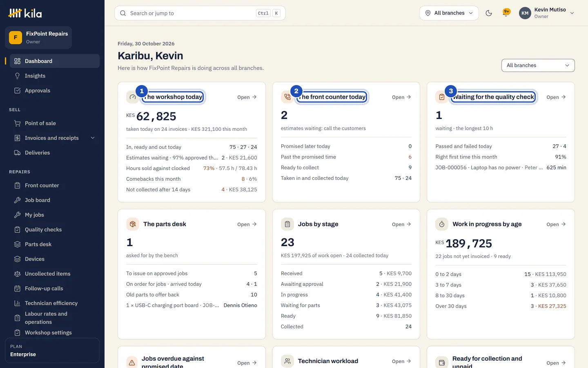Focus the Search or jump to field

tap(200, 13)
